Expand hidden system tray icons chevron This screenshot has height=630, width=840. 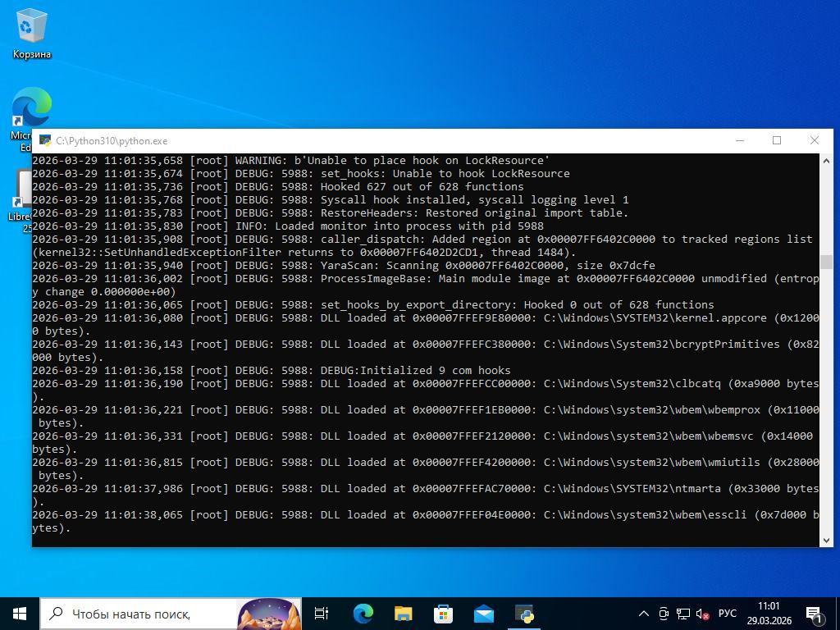point(644,614)
